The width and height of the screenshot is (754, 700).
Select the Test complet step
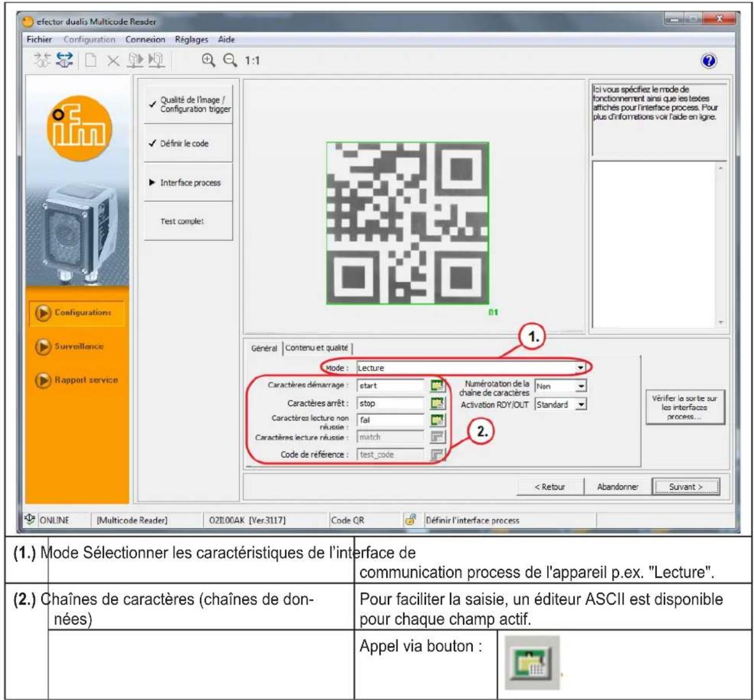(188, 221)
